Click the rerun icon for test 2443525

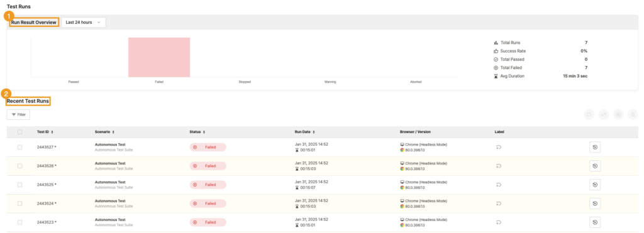pos(595,185)
